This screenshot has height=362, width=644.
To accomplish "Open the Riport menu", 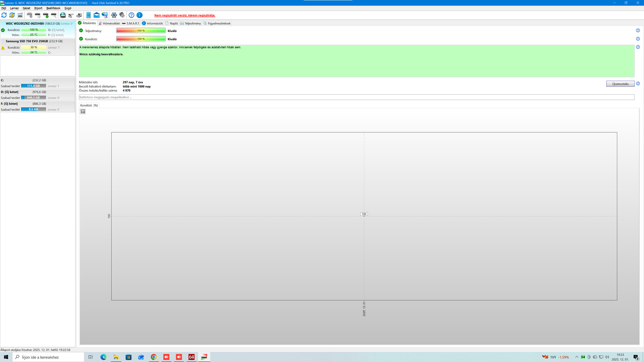I will [x=38, y=8].
